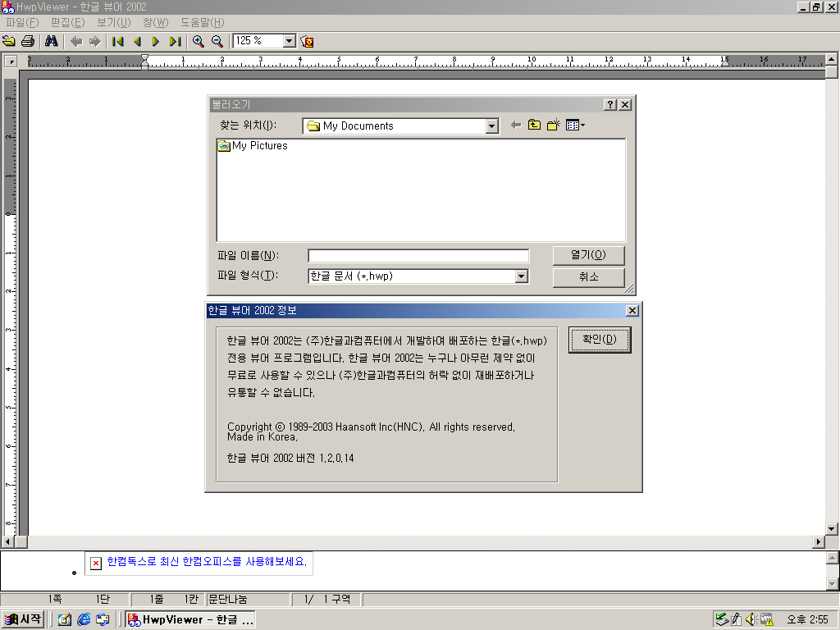Click the green network tray icon
The height and width of the screenshot is (630, 840).
[722, 619]
